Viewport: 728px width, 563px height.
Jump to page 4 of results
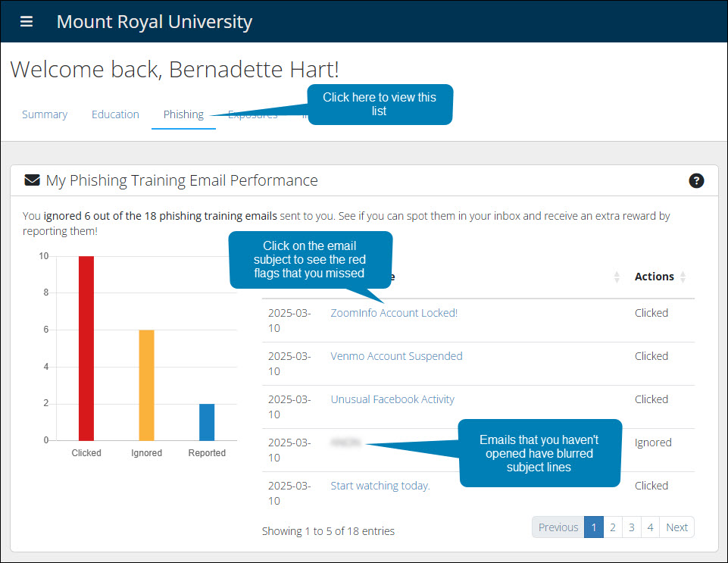[x=650, y=527]
